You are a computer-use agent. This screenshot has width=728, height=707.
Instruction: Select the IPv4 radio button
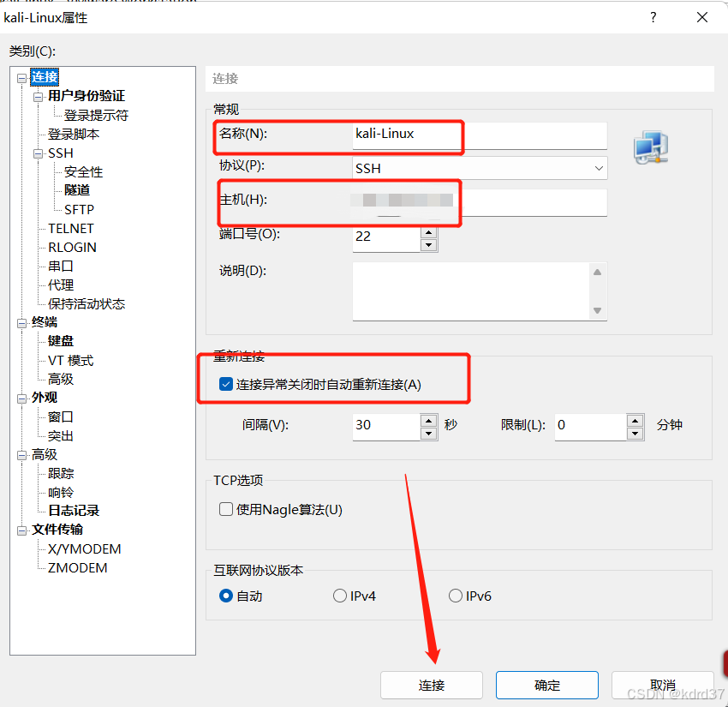point(340,596)
